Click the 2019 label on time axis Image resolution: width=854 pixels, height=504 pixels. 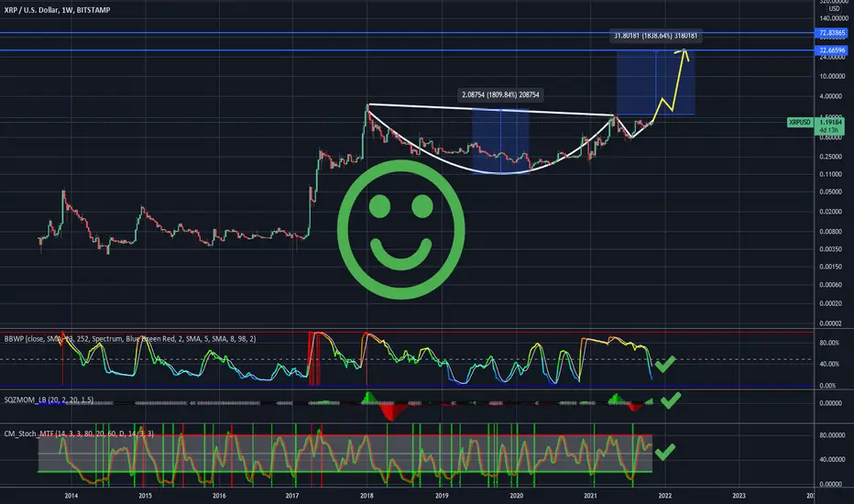click(442, 496)
